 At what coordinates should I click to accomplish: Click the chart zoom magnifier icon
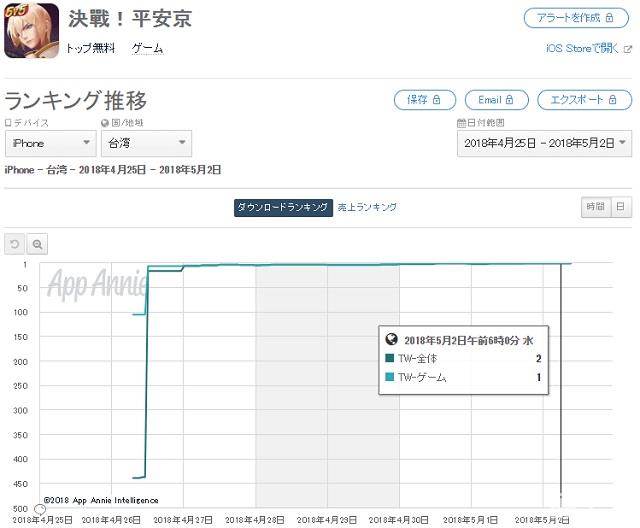pos(38,243)
